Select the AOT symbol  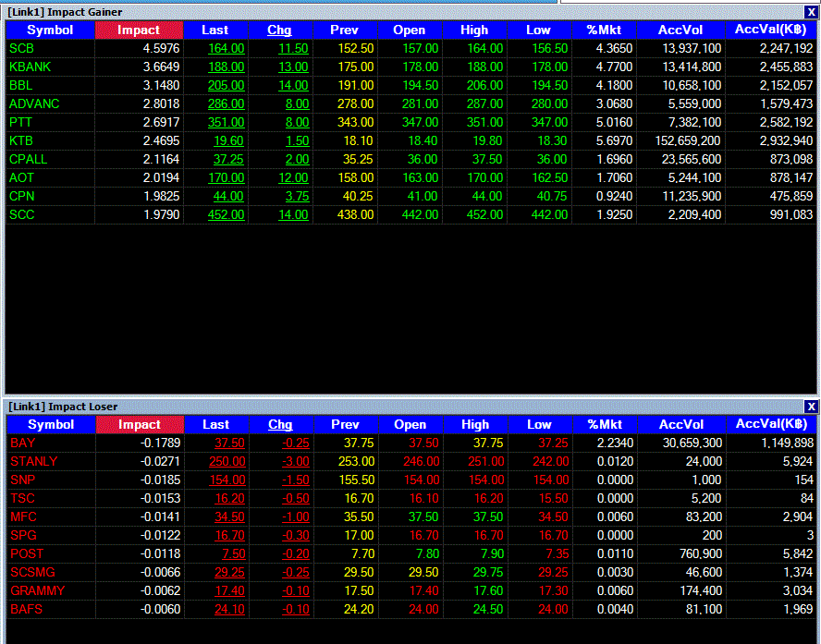pos(21,178)
